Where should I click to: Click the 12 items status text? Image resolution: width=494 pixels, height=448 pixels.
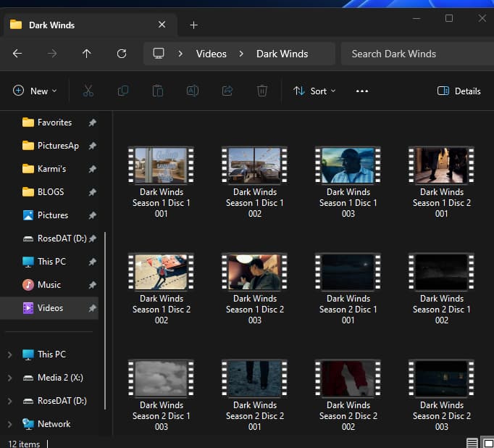click(24, 444)
